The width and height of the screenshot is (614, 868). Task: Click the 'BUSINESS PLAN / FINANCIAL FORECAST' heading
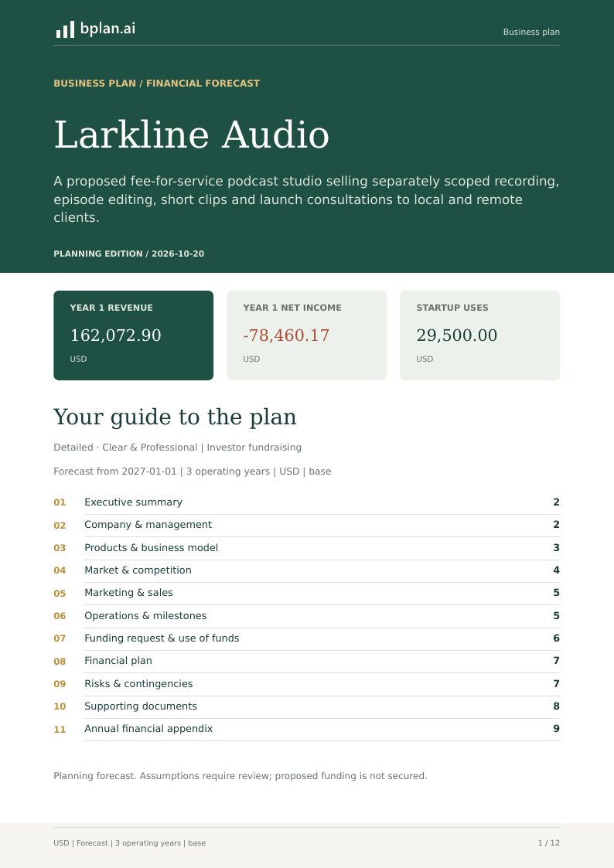tap(157, 83)
